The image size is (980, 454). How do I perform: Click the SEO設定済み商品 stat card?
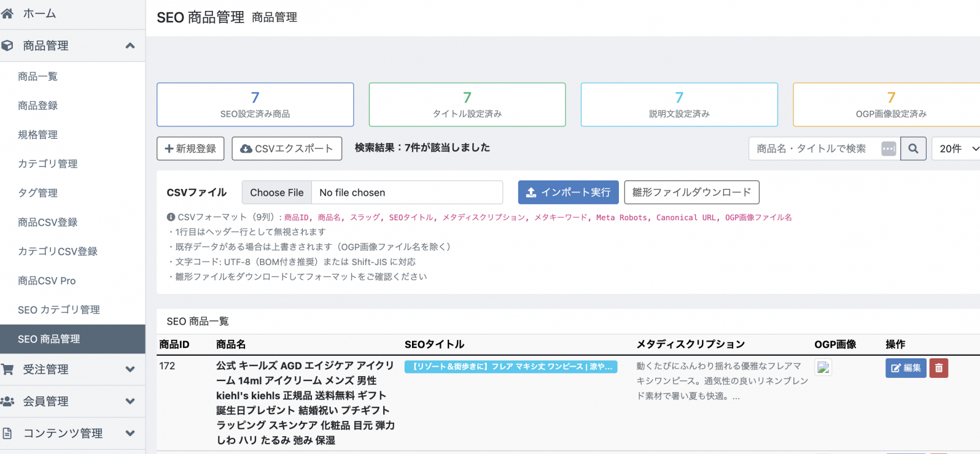point(255,105)
